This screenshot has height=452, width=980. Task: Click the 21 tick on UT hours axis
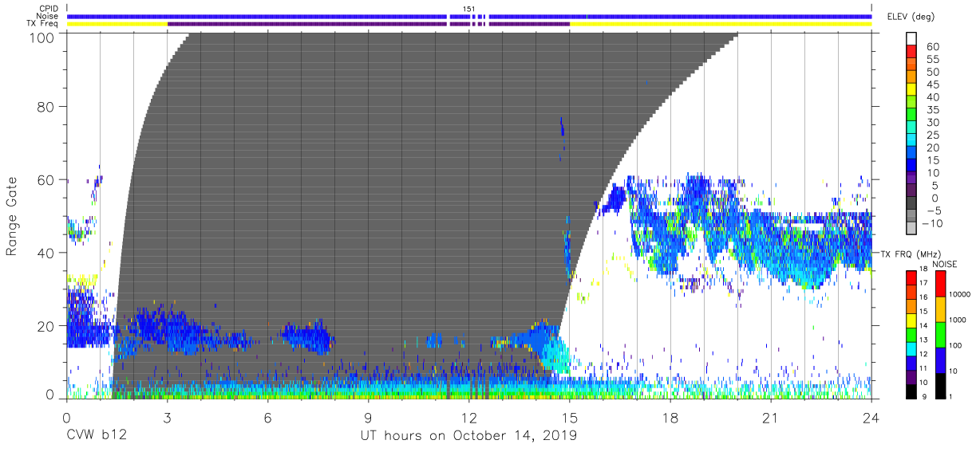pos(771,418)
